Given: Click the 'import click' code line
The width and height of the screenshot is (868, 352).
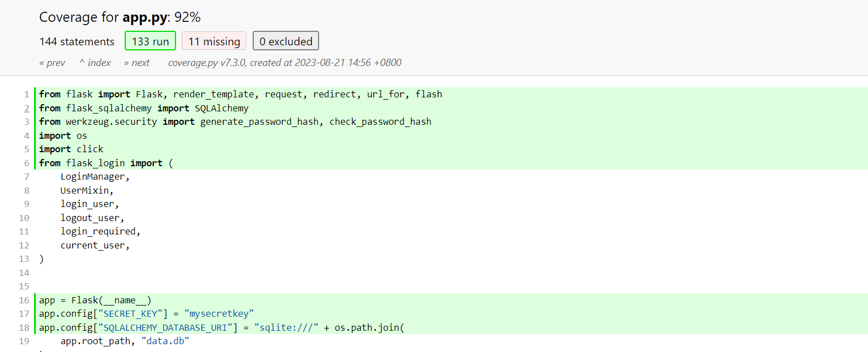Looking at the screenshot, I should tap(452, 149).
